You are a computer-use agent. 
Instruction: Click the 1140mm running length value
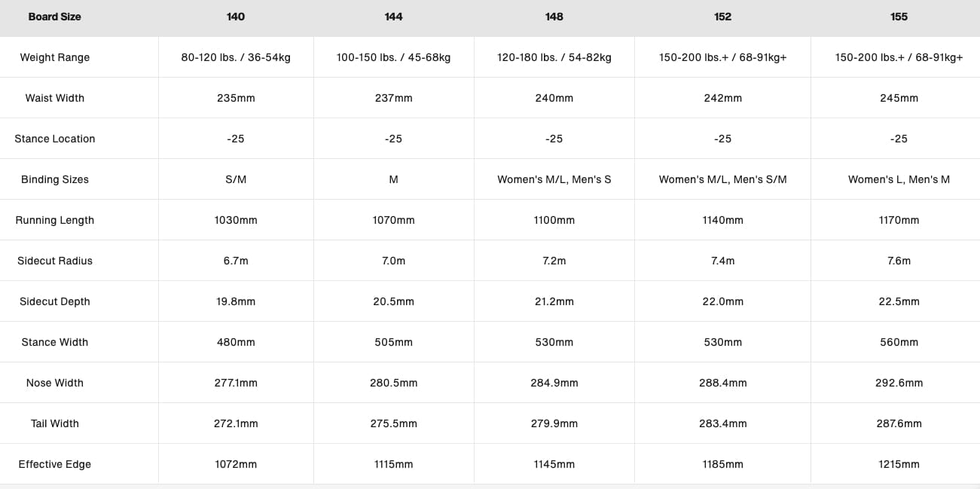click(x=722, y=220)
